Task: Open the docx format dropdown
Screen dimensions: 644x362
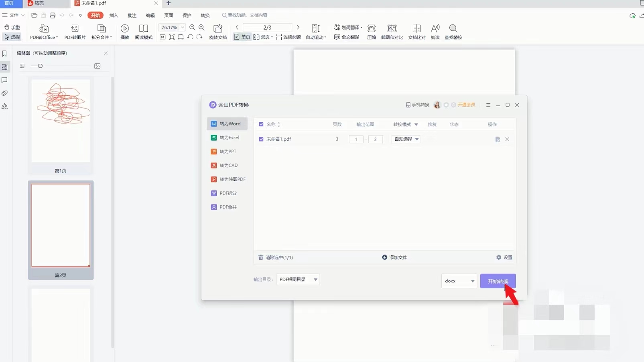Action: point(459,281)
